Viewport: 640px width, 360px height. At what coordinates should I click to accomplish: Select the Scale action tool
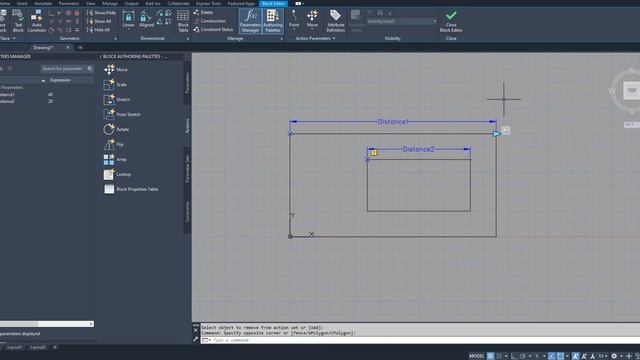(115, 84)
